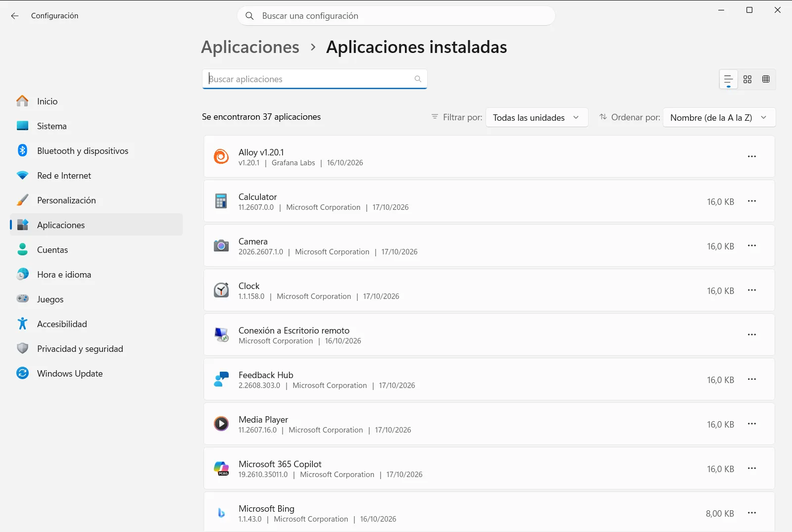Click the Alloy app icon
Screen dimensions: 792x532
coord(221,156)
